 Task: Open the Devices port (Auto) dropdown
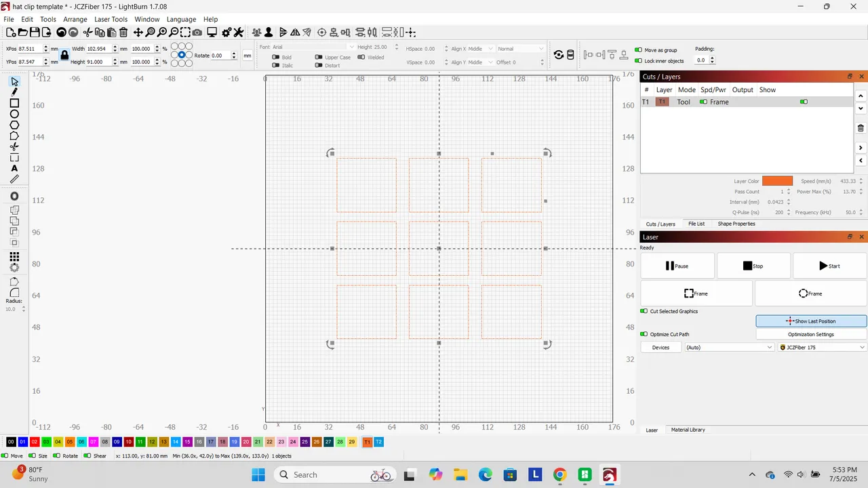point(729,348)
